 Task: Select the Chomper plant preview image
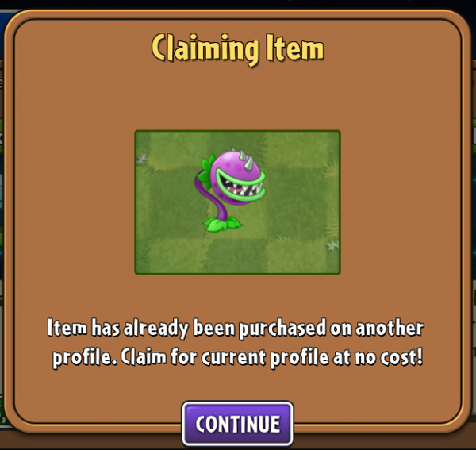point(237,202)
